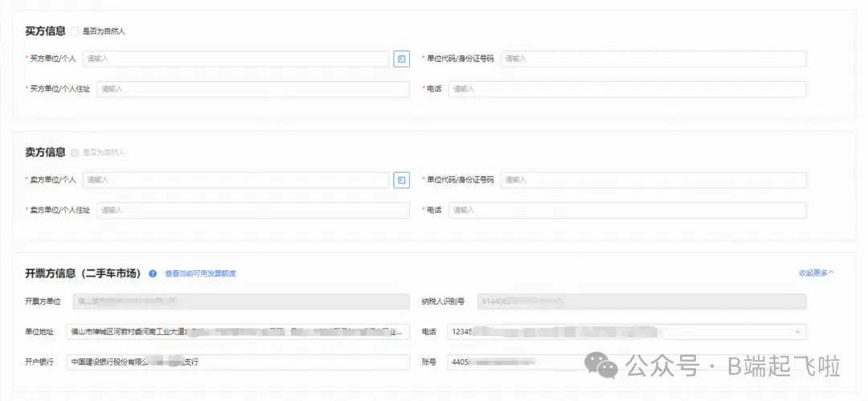
Task: Open the 电话 dropdown in 开票方信息
Action: (797, 332)
